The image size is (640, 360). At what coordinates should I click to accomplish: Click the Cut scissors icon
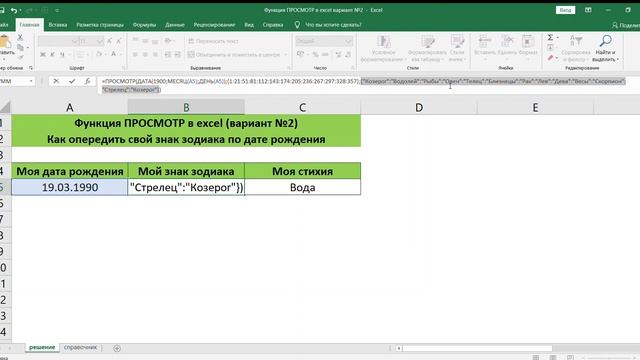click(20, 38)
